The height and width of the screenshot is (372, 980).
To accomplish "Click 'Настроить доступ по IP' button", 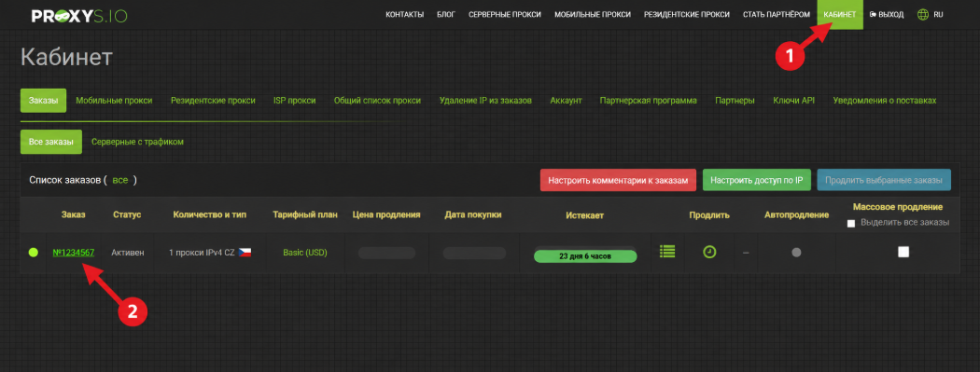I will point(757,180).
